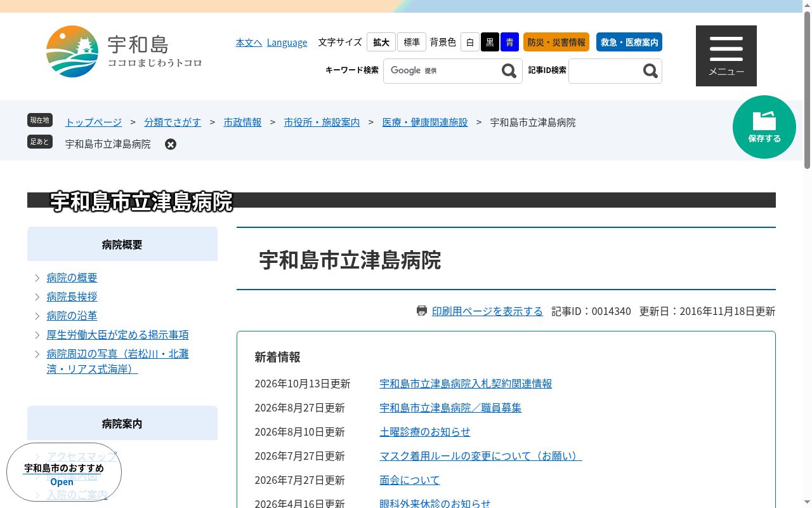Image resolution: width=812 pixels, height=508 pixels.
Task: Open 厚生労働大臣が定める掲示事項 link
Action: [x=118, y=335]
